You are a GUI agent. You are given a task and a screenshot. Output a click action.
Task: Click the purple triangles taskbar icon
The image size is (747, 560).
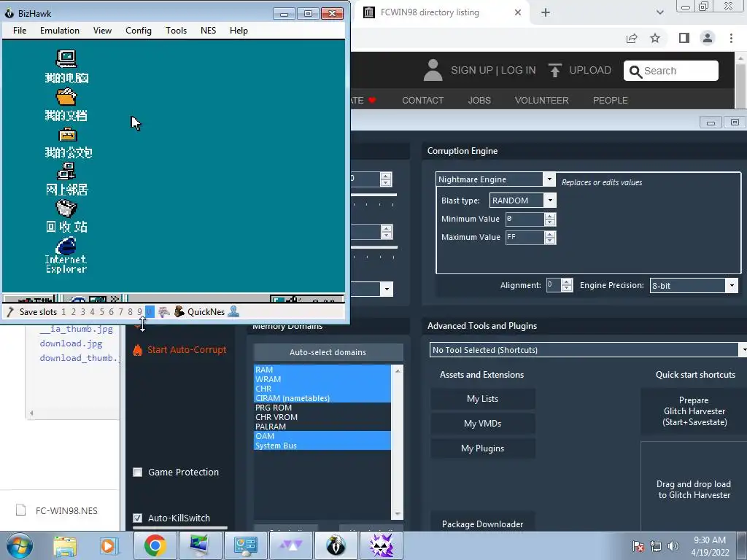point(290,545)
